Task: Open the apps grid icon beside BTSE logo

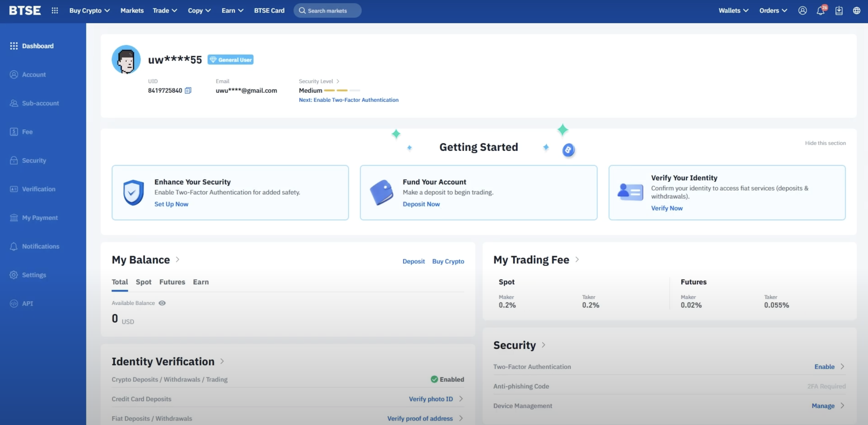Action: coord(55,10)
